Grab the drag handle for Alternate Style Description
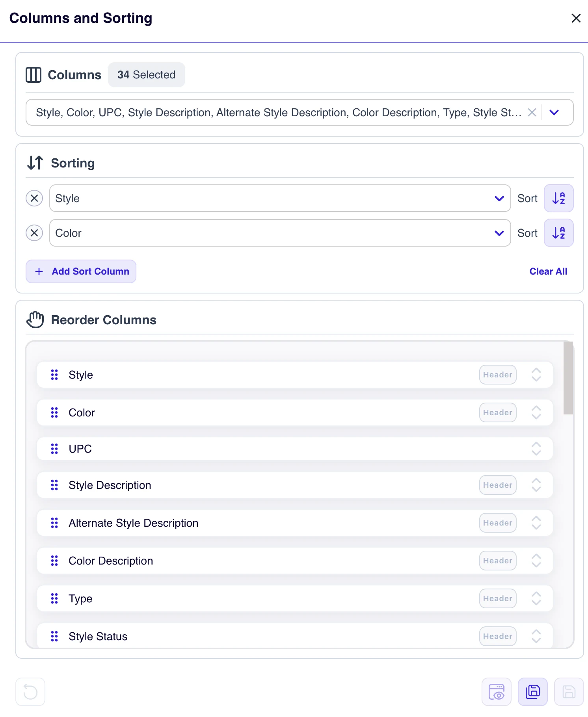The height and width of the screenshot is (717, 588). point(54,523)
